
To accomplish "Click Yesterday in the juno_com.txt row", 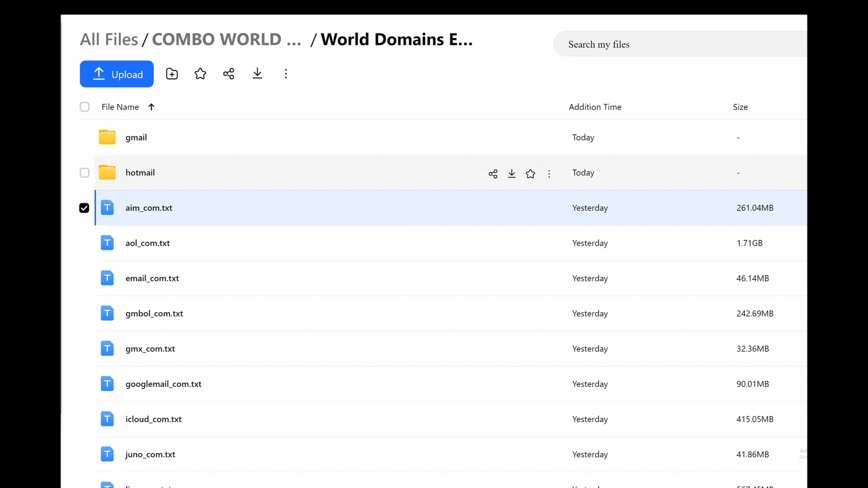I will [590, 454].
